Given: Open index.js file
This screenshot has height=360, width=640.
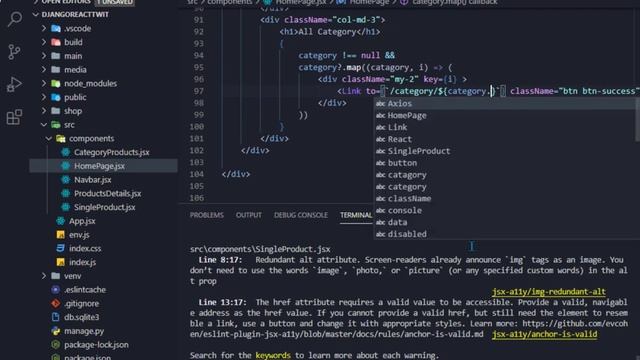Looking at the screenshot, I should pyautogui.click(x=82, y=262).
